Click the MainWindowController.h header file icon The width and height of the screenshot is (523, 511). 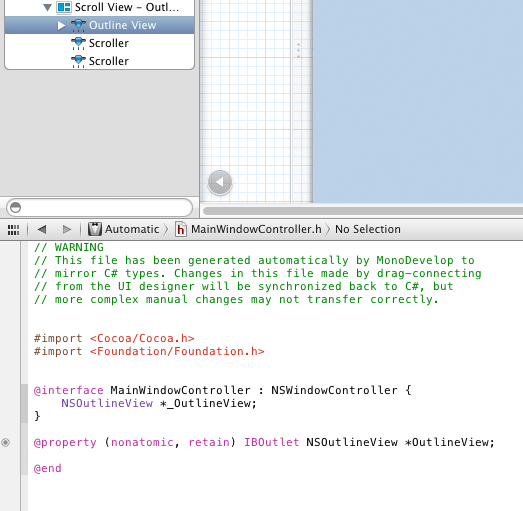point(180,229)
